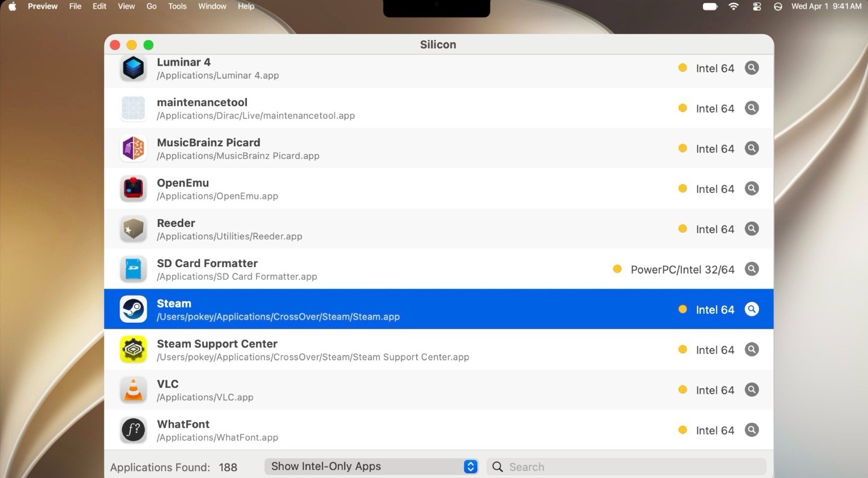This screenshot has height=478, width=868.
Task: Select the VLC app name
Action: 168,384
